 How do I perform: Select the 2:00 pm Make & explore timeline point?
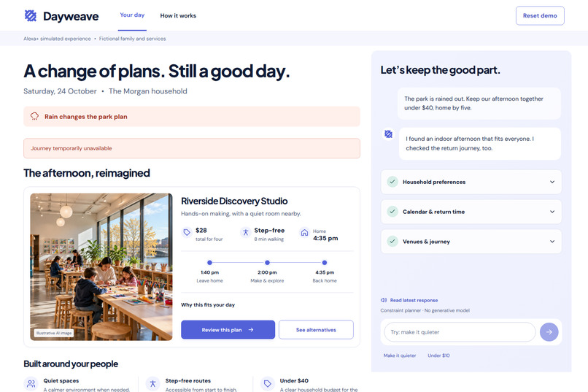[267, 263]
